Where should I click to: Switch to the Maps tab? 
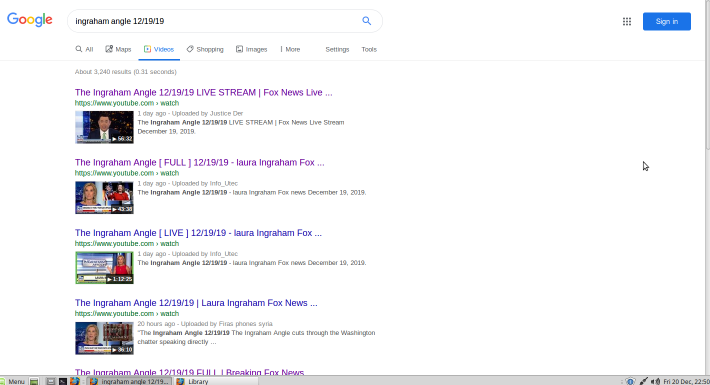coord(118,49)
